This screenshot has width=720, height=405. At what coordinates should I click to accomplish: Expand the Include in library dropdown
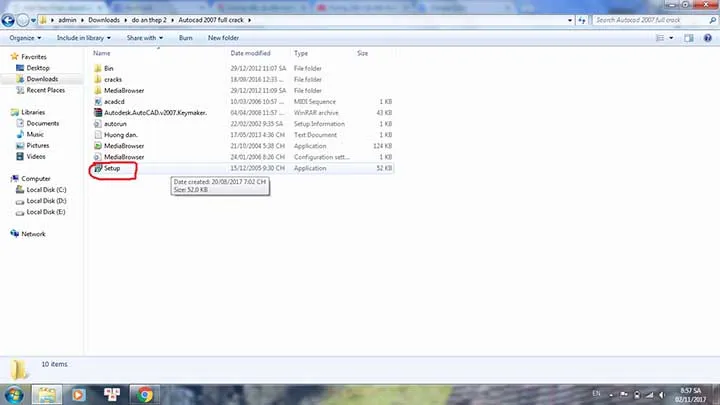pyautogui.click(x=86, y=38)
